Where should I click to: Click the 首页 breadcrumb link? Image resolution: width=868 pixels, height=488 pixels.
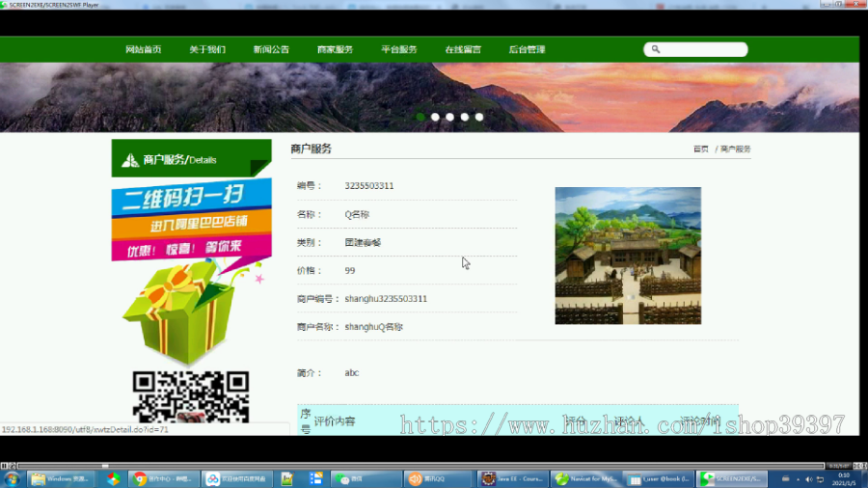701,149
